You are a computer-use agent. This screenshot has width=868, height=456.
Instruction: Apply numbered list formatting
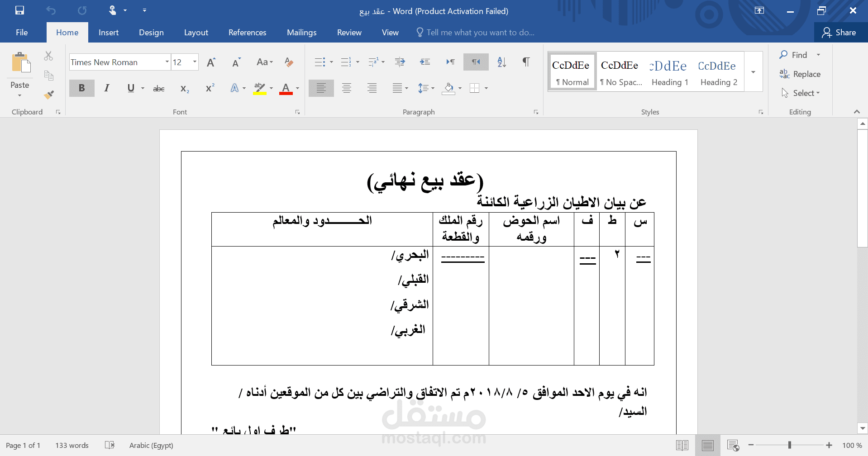(x=346, y=62)
